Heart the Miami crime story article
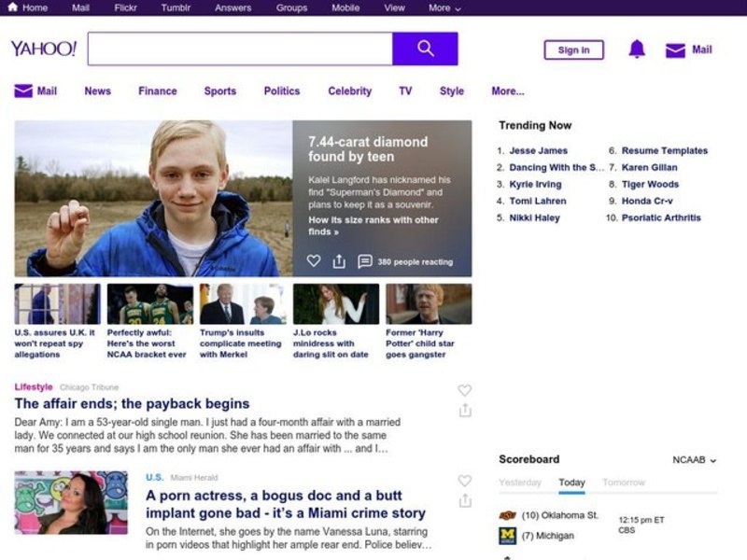 click(x=464, y=481)
